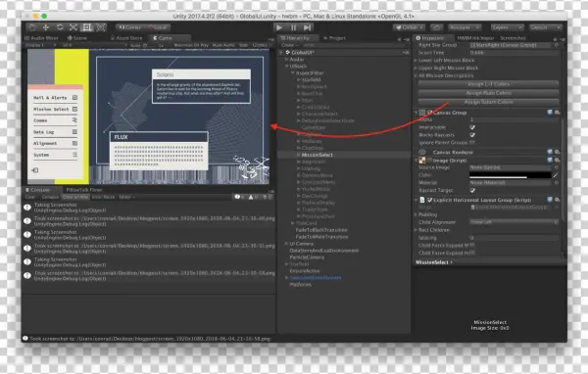Toggle the Blocks Raycasts checkbox
The image size is (588, 374).
pos(472,135)
